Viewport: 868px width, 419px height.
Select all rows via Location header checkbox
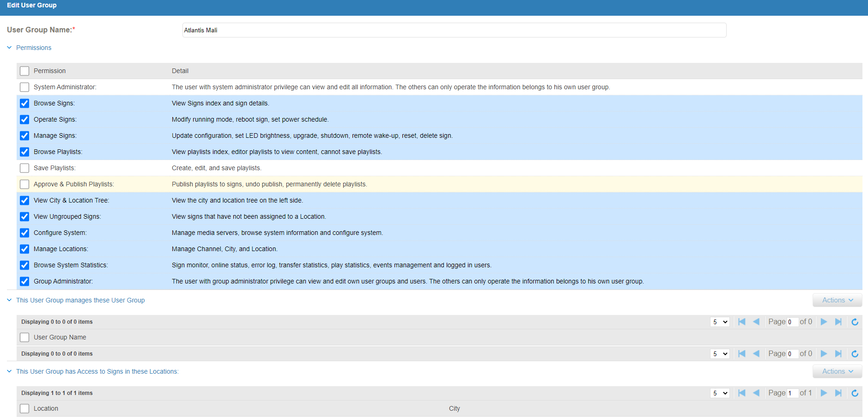(24, 408)
